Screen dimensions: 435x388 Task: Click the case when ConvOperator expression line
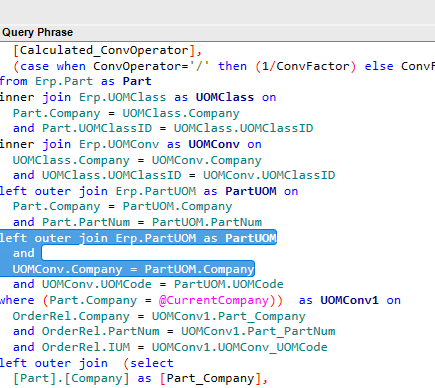(x=224, y=66)
